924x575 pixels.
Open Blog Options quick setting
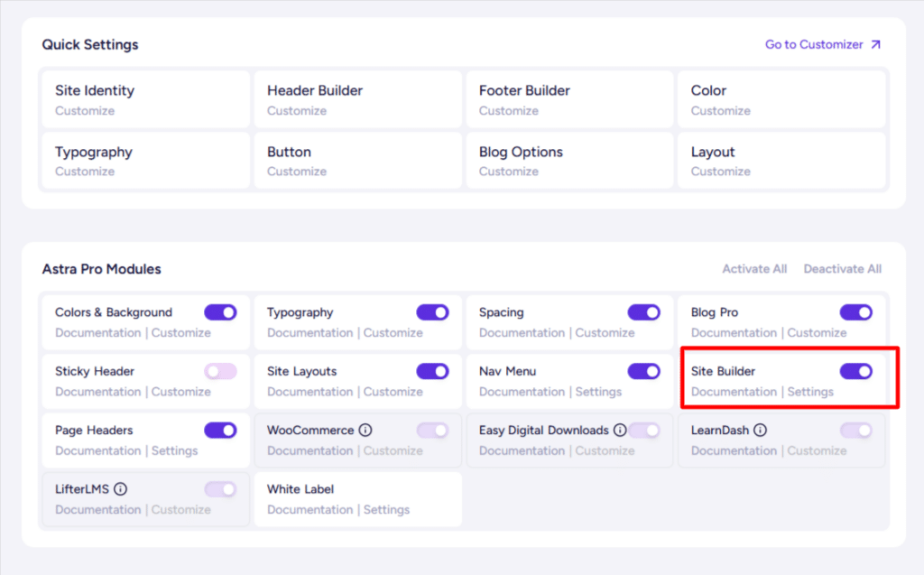pyautogui.click(x=570, y=161)
